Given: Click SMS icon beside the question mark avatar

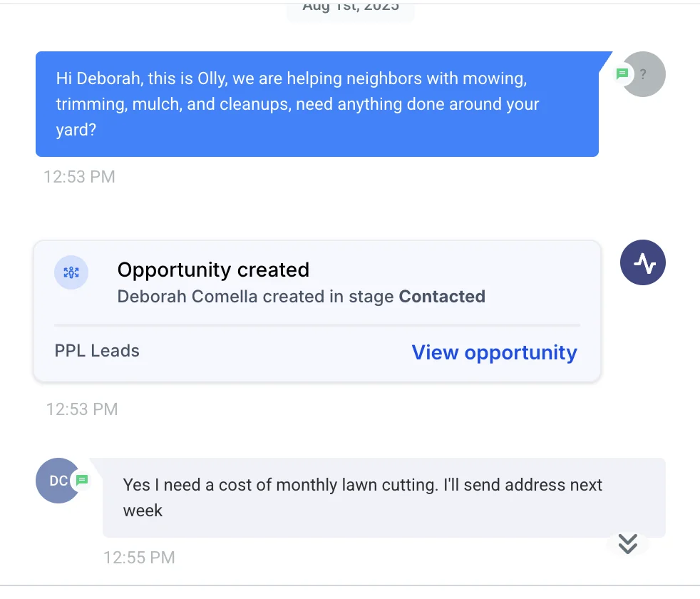Looking at the screenshot, I should point(622,73).
